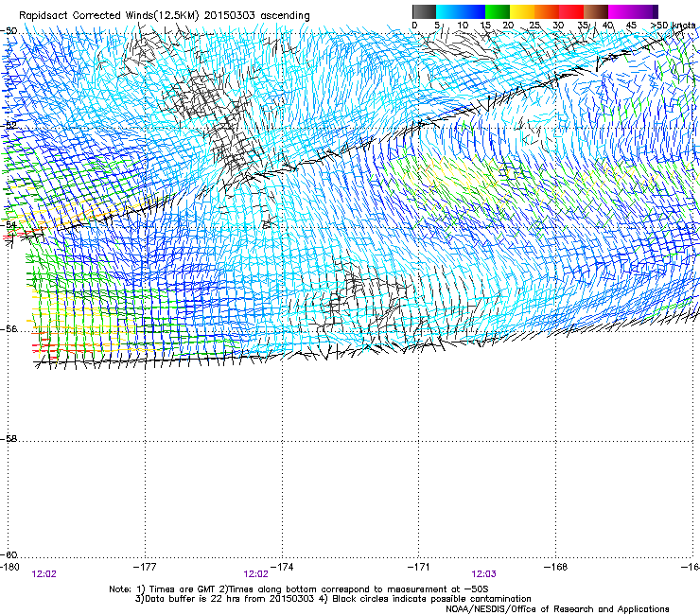This screenshot has height=615, width=700.
Task: Select the yellow 20-25 knots legend swatch
Action: click(x=522, y=11)
